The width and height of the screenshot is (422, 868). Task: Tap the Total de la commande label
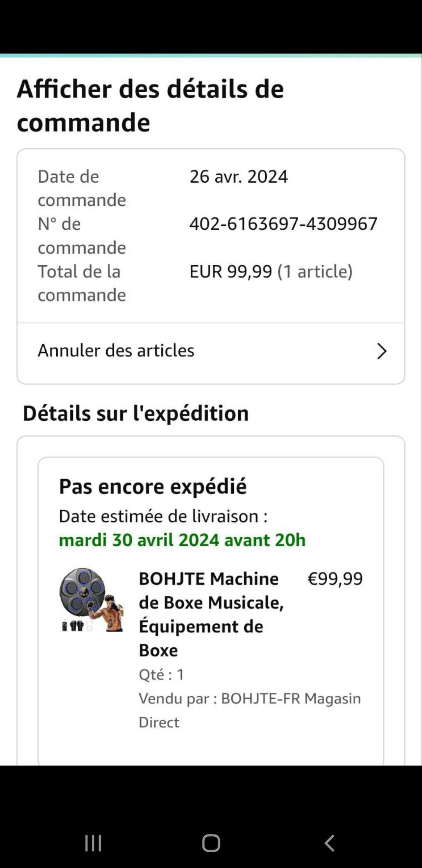tap(82, 283)
